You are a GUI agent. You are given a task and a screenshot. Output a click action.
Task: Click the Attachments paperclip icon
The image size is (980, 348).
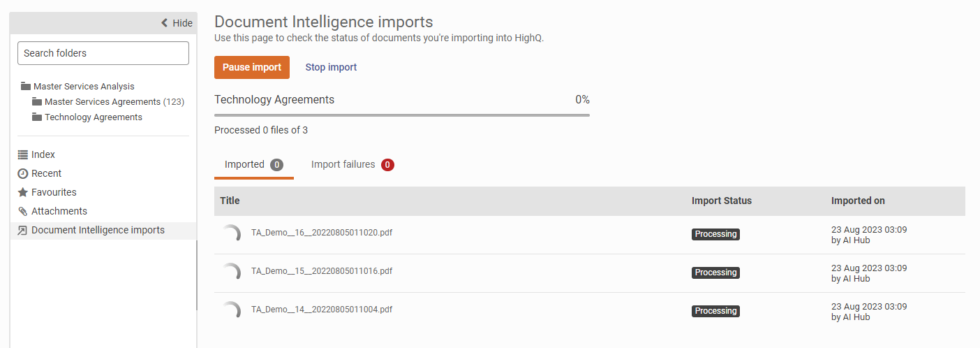click(22, 211)
